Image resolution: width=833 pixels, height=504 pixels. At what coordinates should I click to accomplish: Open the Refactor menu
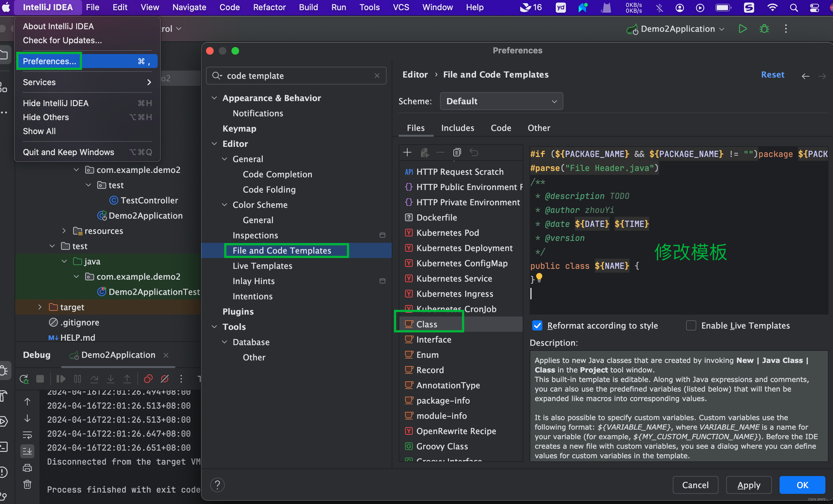pos(269,7)
